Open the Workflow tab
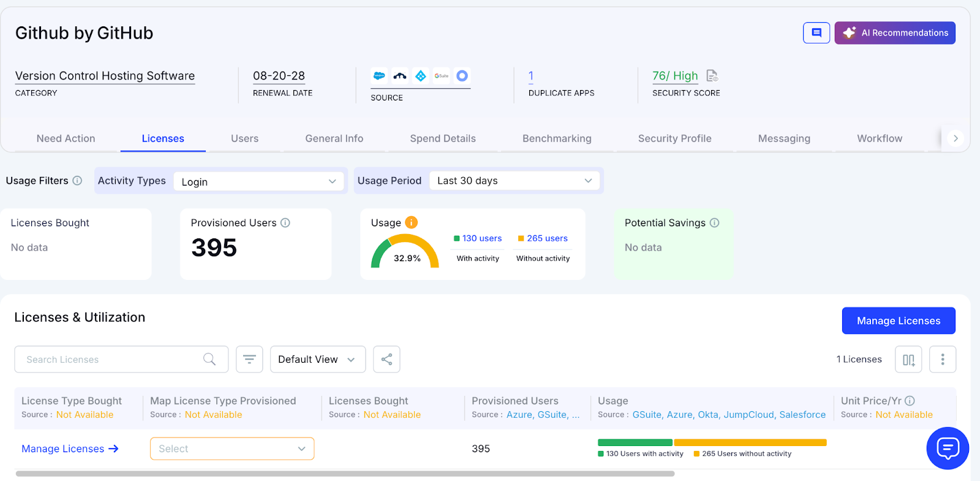 [x=880, y=138]
